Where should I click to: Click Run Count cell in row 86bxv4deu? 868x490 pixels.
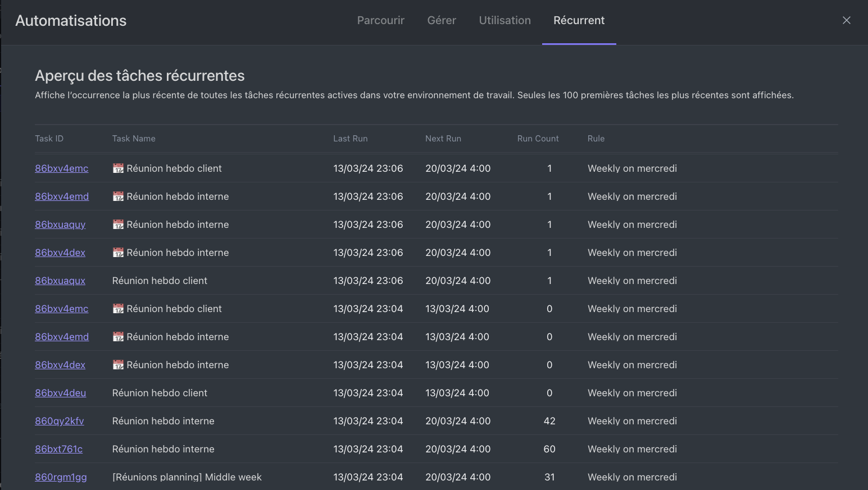(x=549, y=393)
